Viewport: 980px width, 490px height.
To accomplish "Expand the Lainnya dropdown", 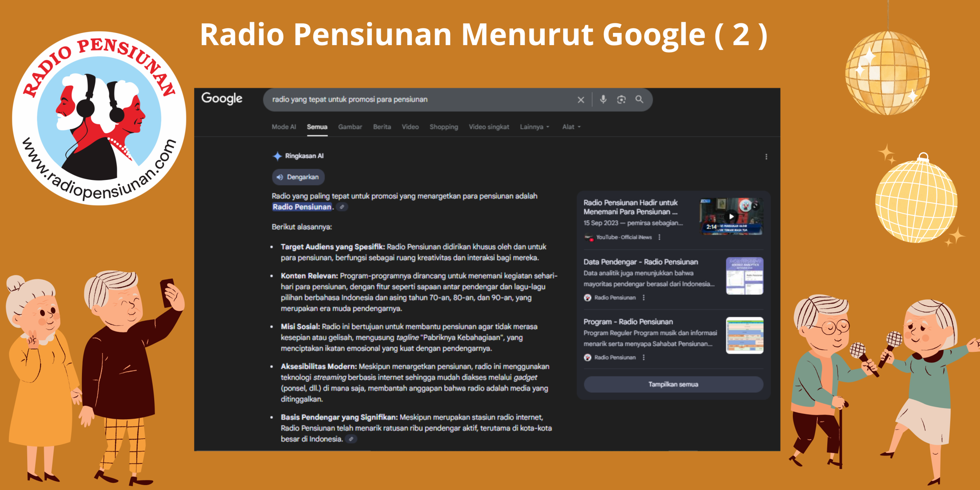I will coord(534,127).
